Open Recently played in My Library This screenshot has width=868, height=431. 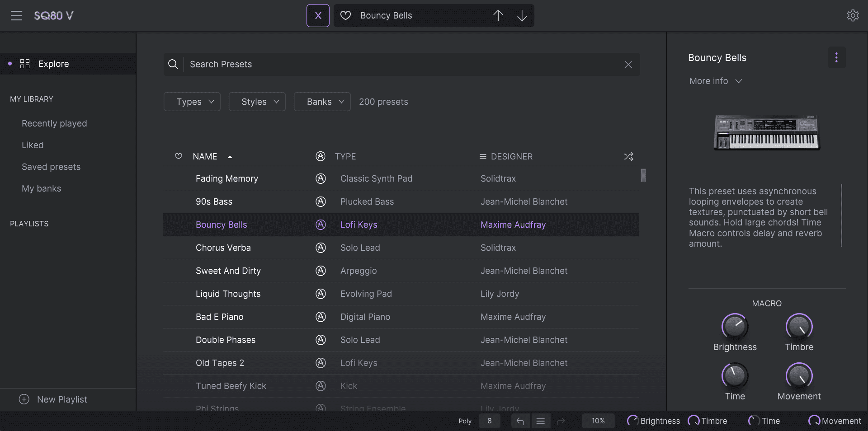[x=54, y=124]
